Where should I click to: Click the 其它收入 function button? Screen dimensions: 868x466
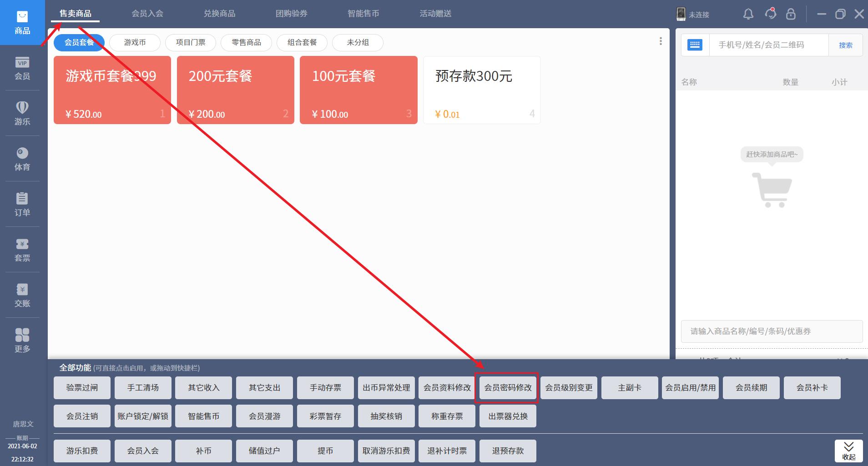tap(204, 388)
